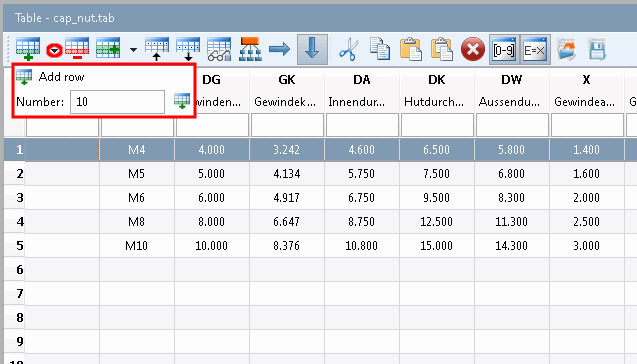
Task: Click the Delete row toolbar icon
Action: pyautogui.click(x=77, y=49)
